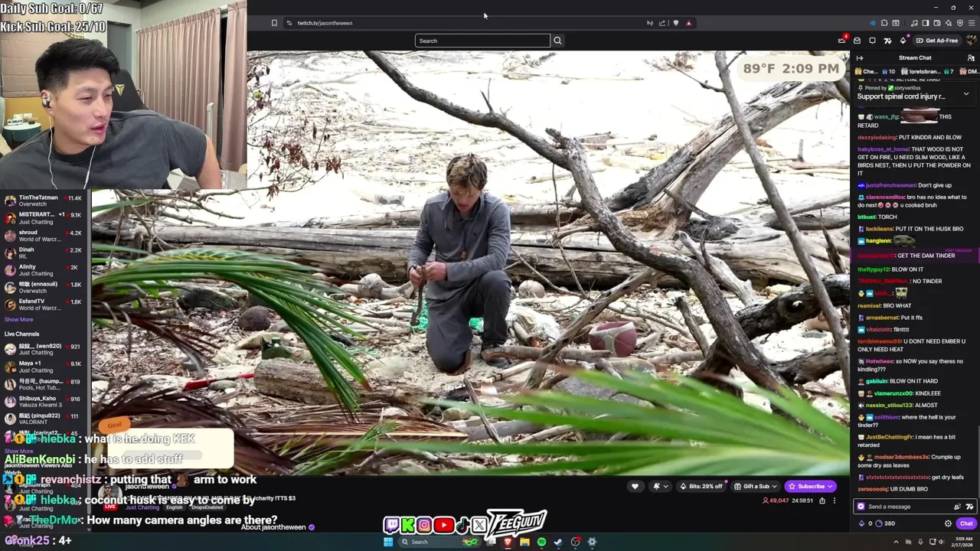Screen dimensions: 980x551
Task: Click the Get Ad-Free button
Action: pyautogui.click(x=937, y=41)
